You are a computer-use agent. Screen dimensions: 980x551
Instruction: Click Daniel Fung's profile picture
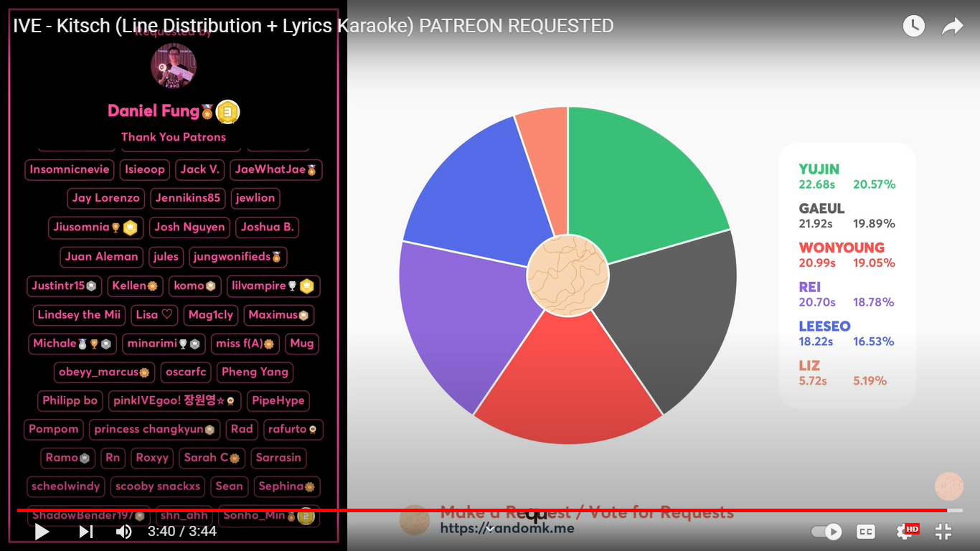click(x=174, y=65)
